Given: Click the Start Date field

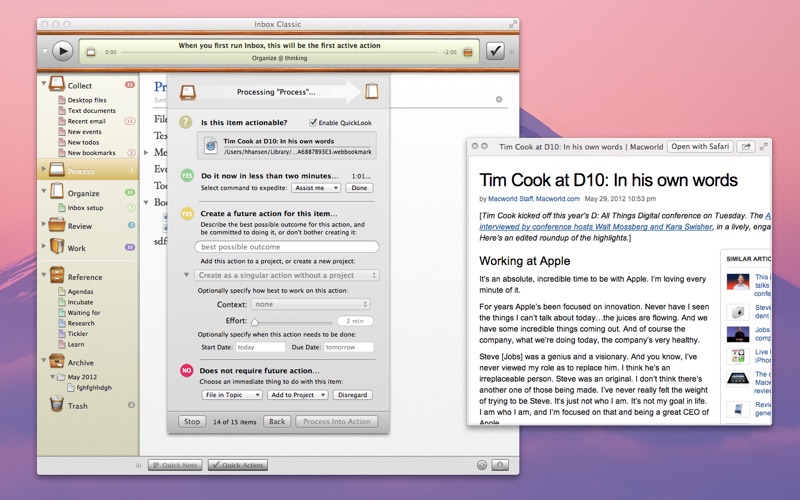Looking at the screenshot, I should pyautogui.click(x=260, y=347).
